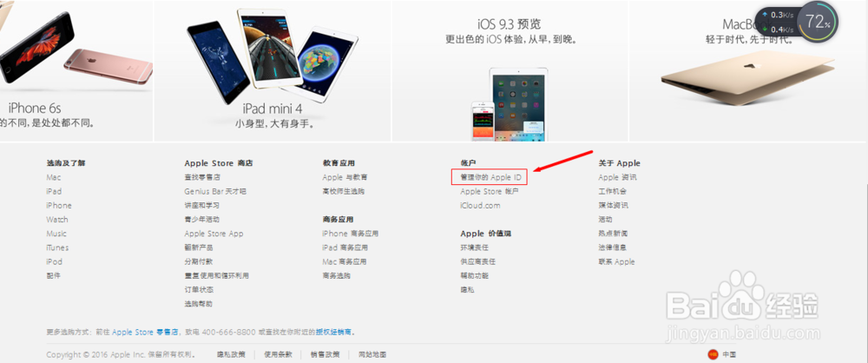Open 选购帮助 shopping help link
This screenshot has height=363, width=868.
pos(199,304)
